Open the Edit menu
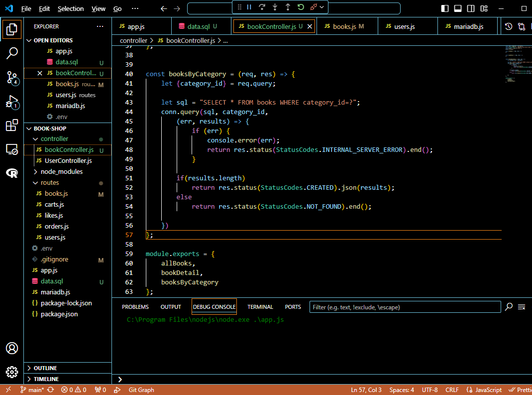This screenshot has height=395, width=532. (x=44, y=9)
